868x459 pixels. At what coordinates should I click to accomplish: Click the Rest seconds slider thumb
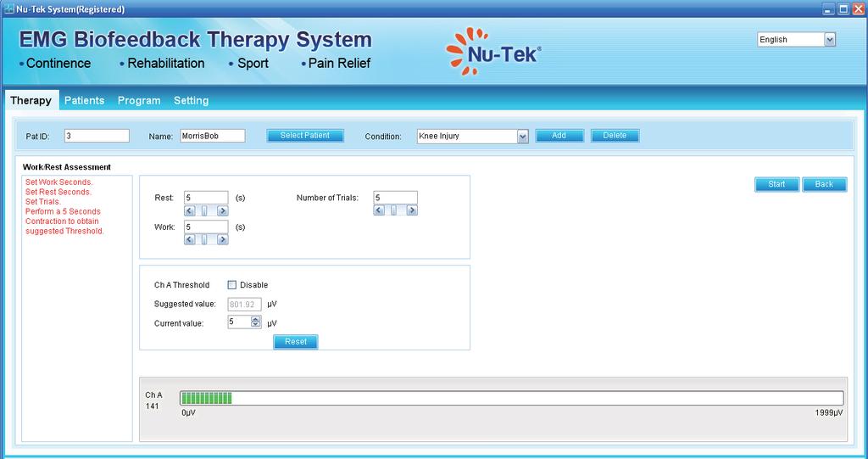coord(204,210)
